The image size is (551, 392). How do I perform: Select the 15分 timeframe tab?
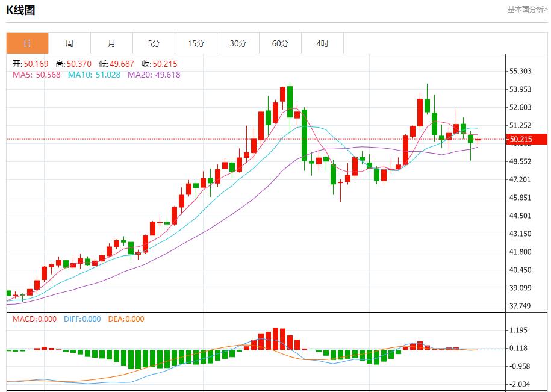pyautogui.click(x=196, y=43)
